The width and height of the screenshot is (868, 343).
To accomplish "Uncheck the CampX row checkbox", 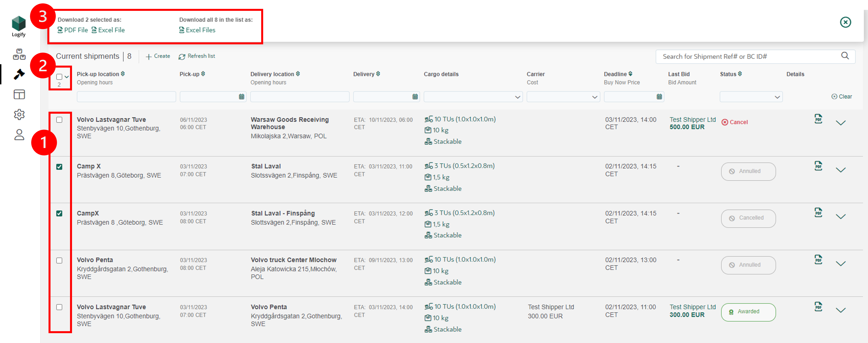I will coord(59,213).
